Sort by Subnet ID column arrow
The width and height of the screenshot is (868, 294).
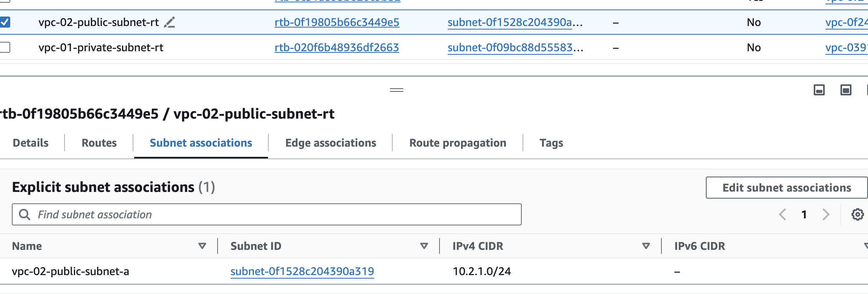click(x=424, y=246)
